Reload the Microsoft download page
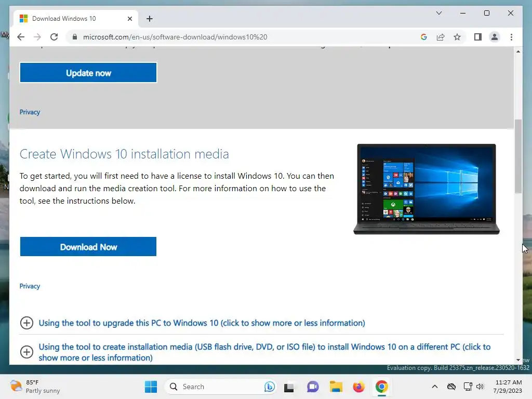The width and height of the screenshot is (532, 399). click(54, 37)
